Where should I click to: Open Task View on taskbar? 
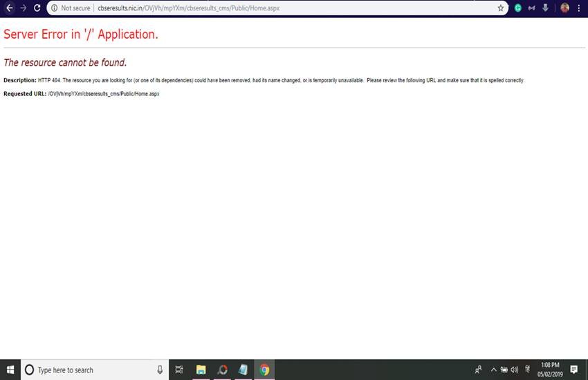point(179,370)
